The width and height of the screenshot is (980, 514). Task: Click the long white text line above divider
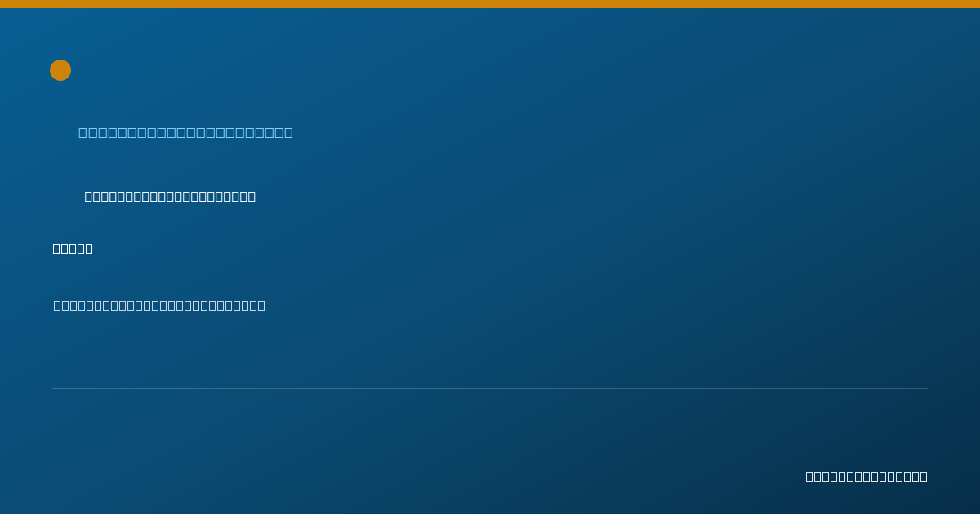tap(159, 305)
